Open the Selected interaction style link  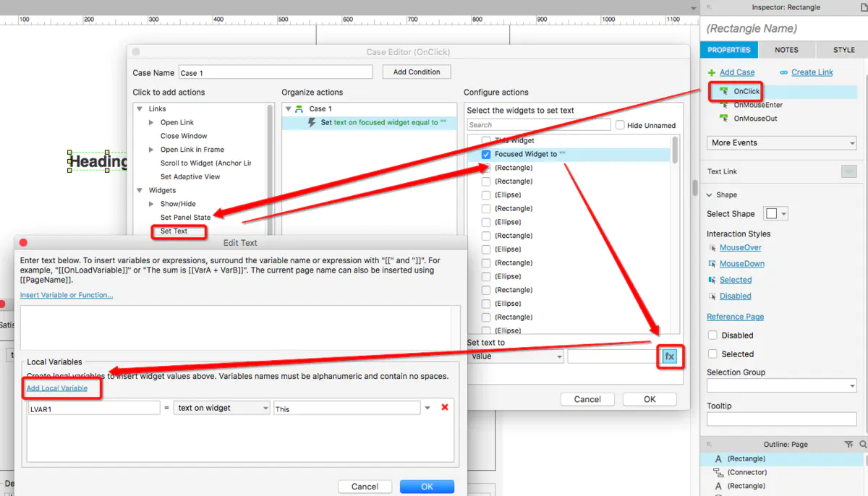(736, 280)
